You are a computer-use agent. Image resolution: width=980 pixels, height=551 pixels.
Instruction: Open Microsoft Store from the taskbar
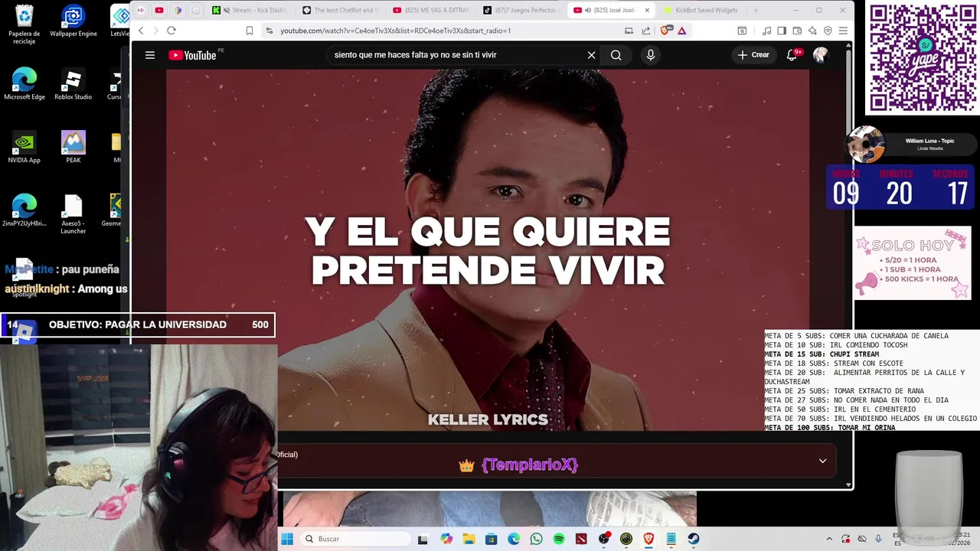tap(491, 539)
